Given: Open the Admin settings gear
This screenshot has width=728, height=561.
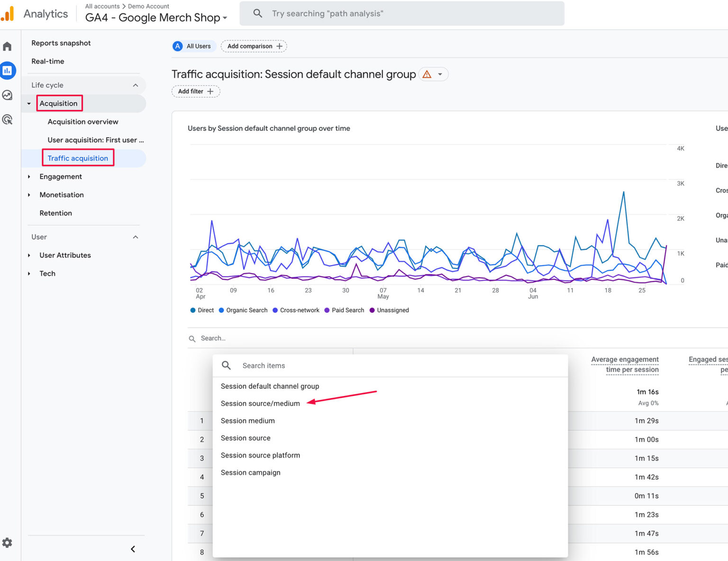Looking at the screenshot, I should 8,543.
